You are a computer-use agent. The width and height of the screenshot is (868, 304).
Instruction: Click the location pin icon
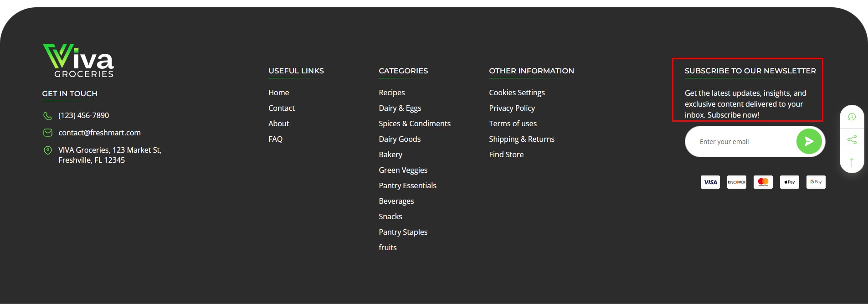point(47,150)
